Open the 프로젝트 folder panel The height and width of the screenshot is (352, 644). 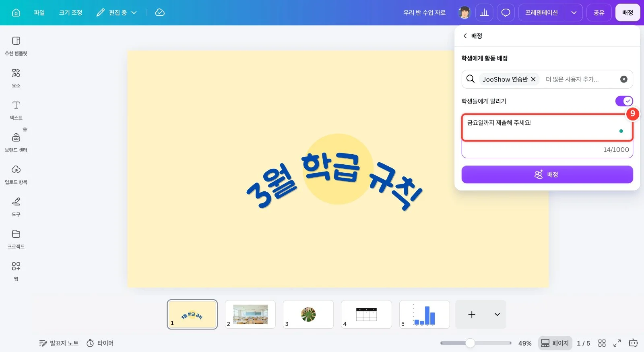[16, 239]
